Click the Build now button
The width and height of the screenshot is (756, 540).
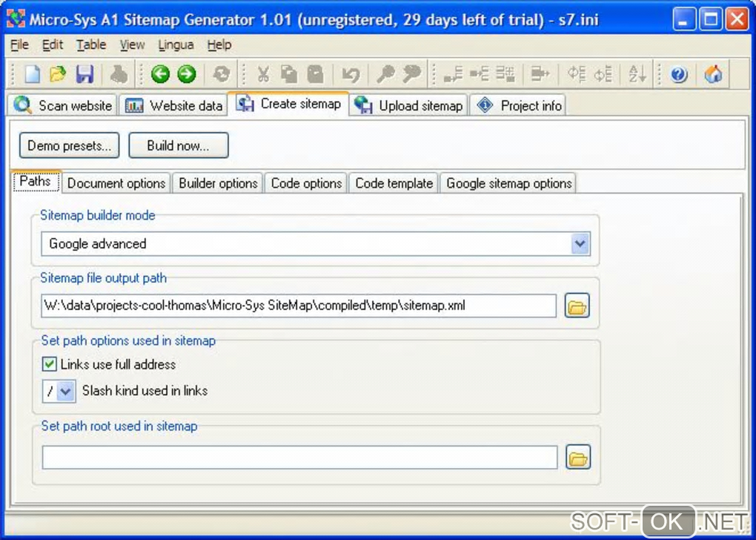click(179, 145)
